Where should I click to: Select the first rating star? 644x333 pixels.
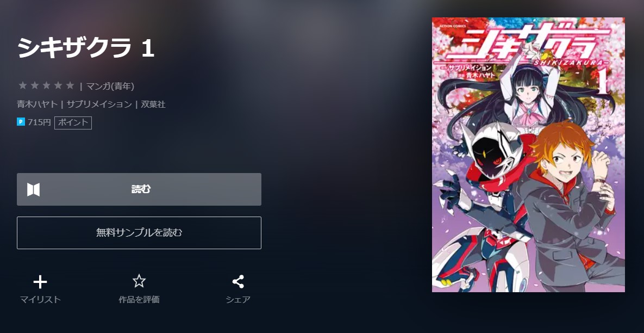click(23, 85)
